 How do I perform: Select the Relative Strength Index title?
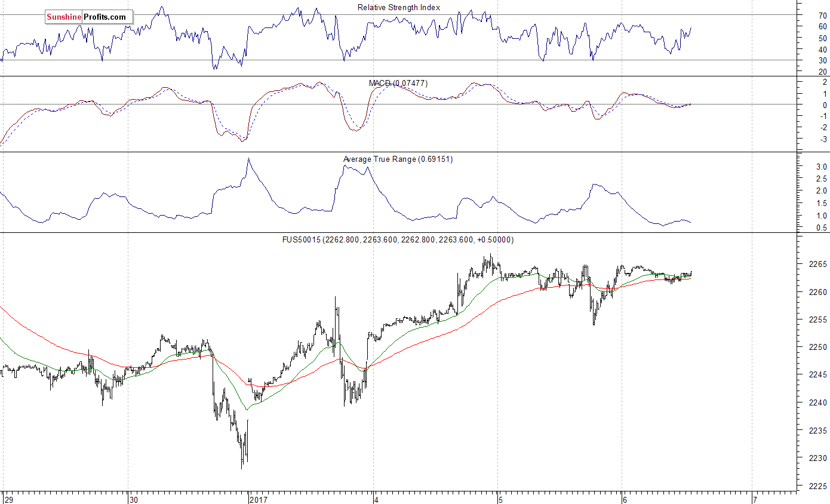point(399,7)
